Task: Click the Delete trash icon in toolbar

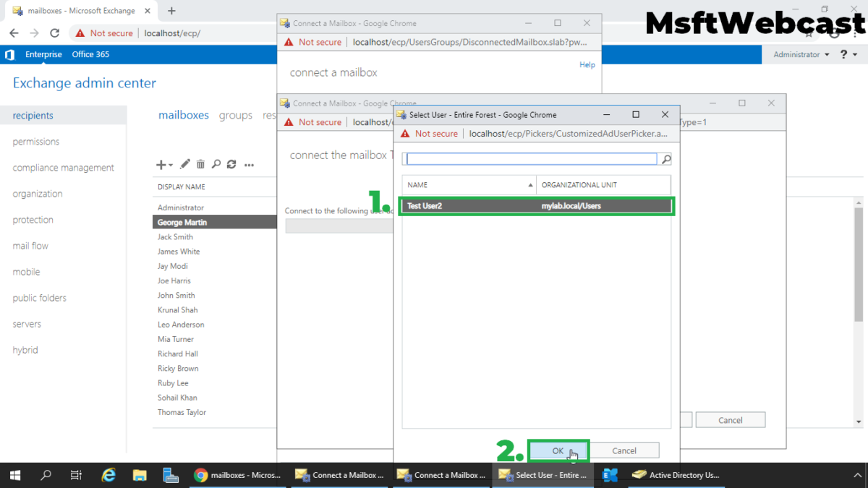Action: click(x=200, y=164)
